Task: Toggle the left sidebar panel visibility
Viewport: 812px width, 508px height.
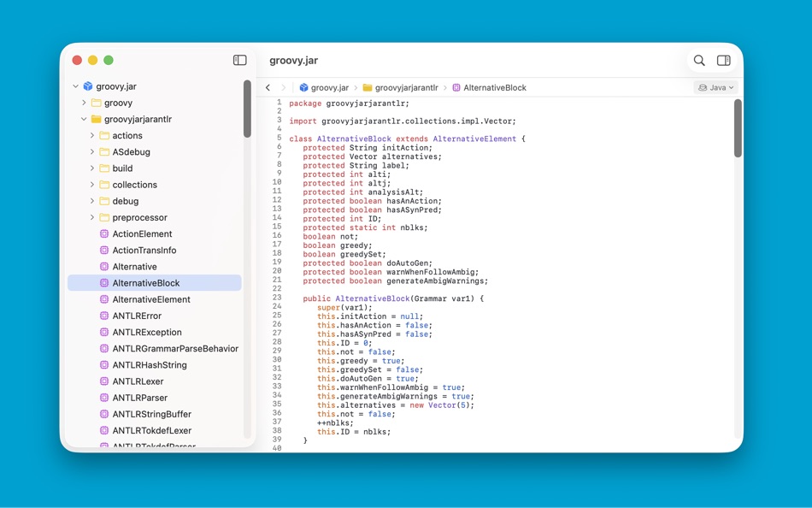Action: point(239,60)
